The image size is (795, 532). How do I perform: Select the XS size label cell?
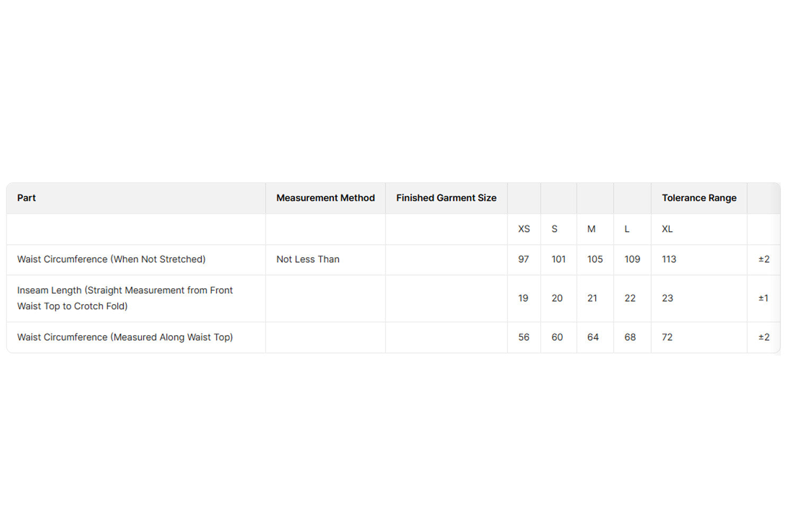(x=524, y=229)
